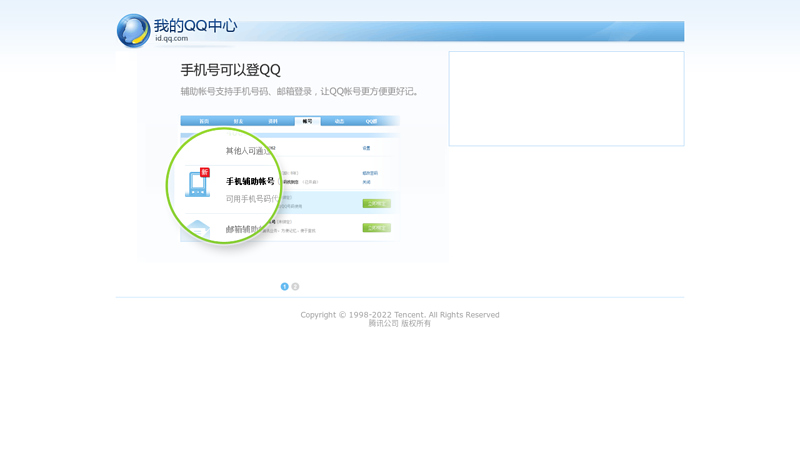This screenshot has height=450, width=800.
Task: Click the 帐号 tab in the promo screenshot
Action: coord(307,121)
